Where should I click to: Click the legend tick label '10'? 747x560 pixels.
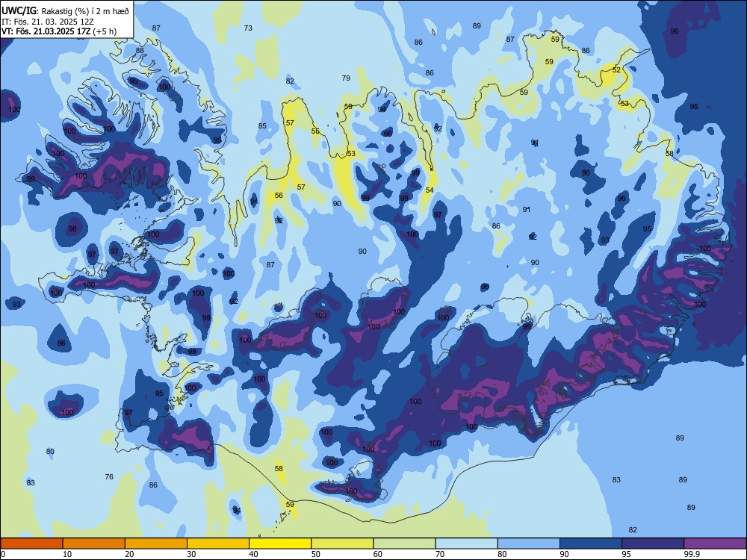tap(67, 554)
